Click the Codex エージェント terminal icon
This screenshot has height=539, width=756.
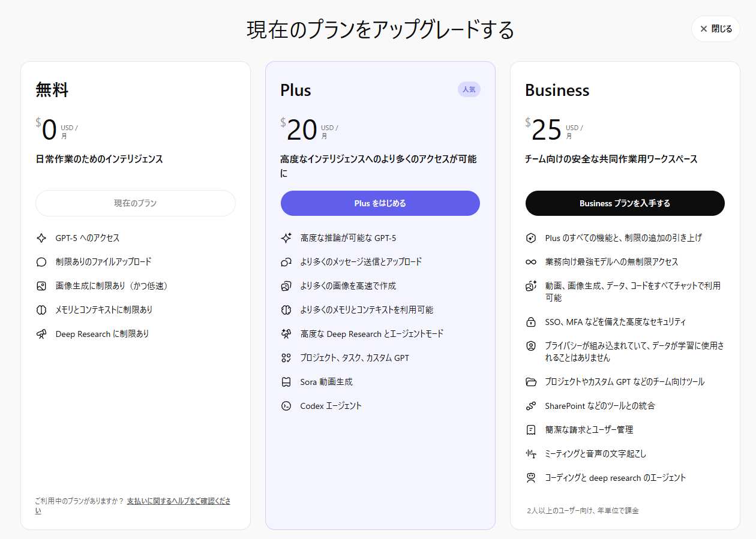pos(286,406)
